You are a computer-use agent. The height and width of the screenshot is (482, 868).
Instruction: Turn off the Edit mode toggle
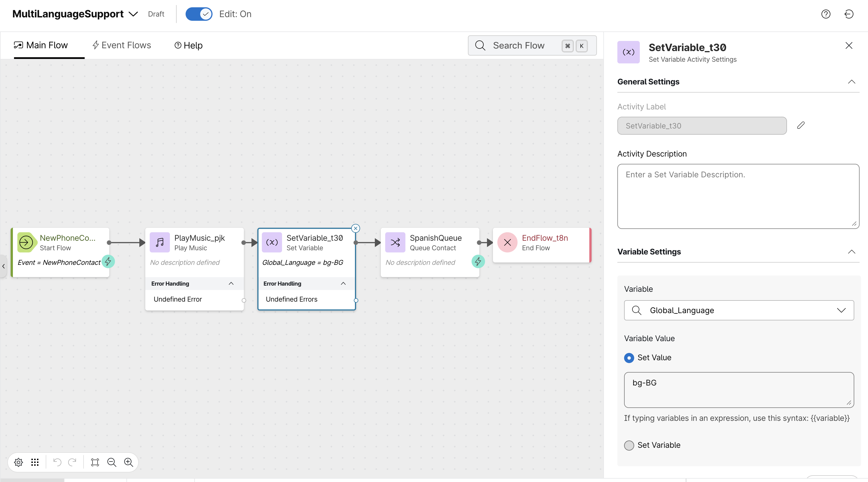(199, 14)
